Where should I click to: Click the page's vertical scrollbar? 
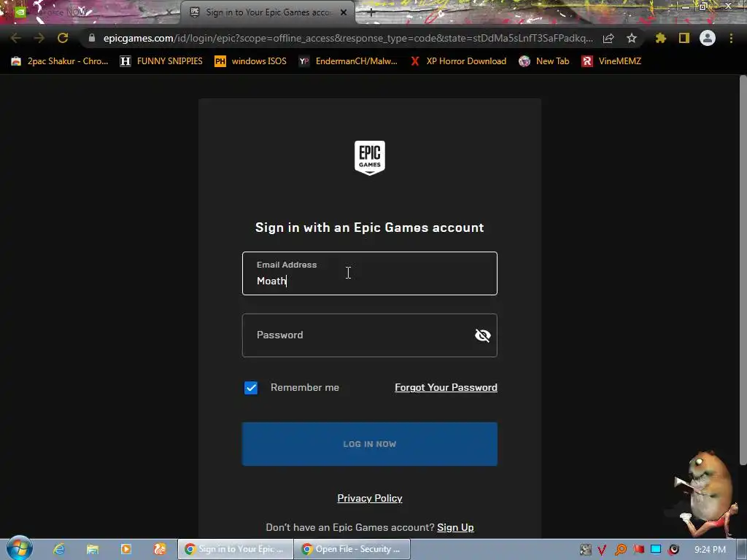743,270
